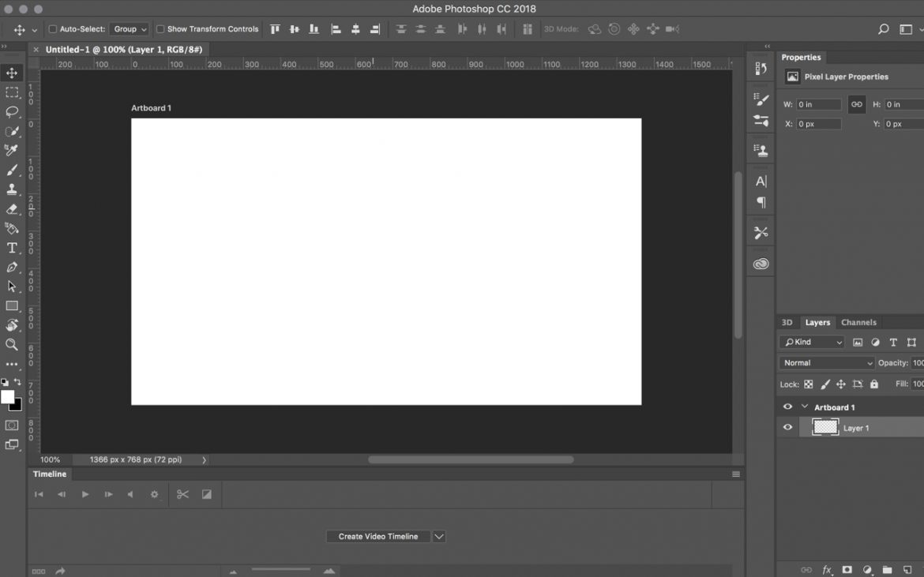Align top edges of layers

pos(275,29)
